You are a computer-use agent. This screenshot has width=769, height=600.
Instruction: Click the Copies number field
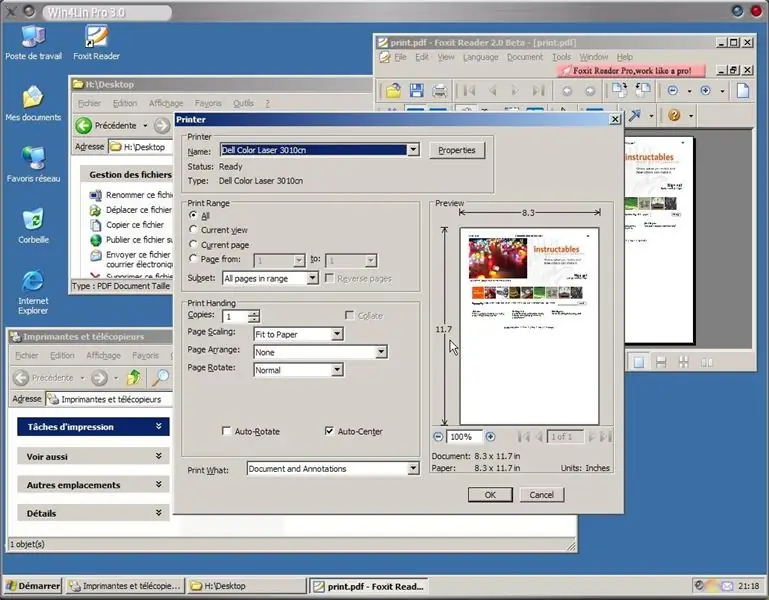[x=235, y=316]
